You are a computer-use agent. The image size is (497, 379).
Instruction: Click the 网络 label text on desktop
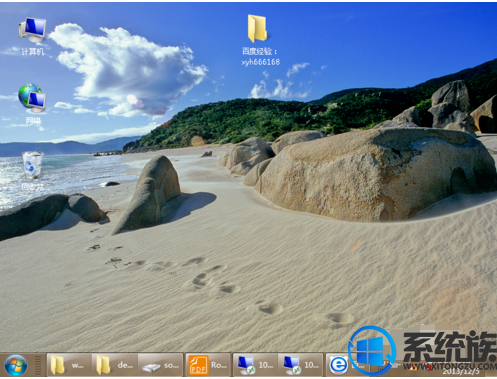pyautogui.click(x=33, y=121)
